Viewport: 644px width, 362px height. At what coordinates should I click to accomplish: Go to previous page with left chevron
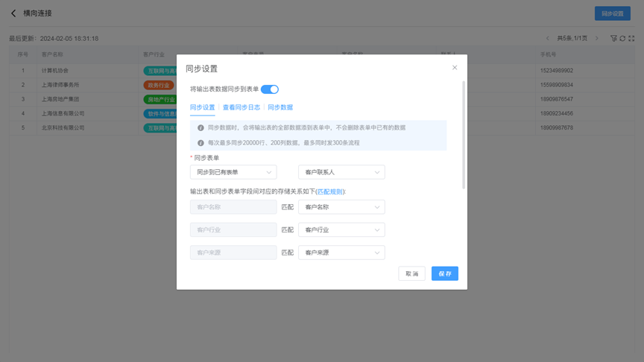(x=548, y=38)
